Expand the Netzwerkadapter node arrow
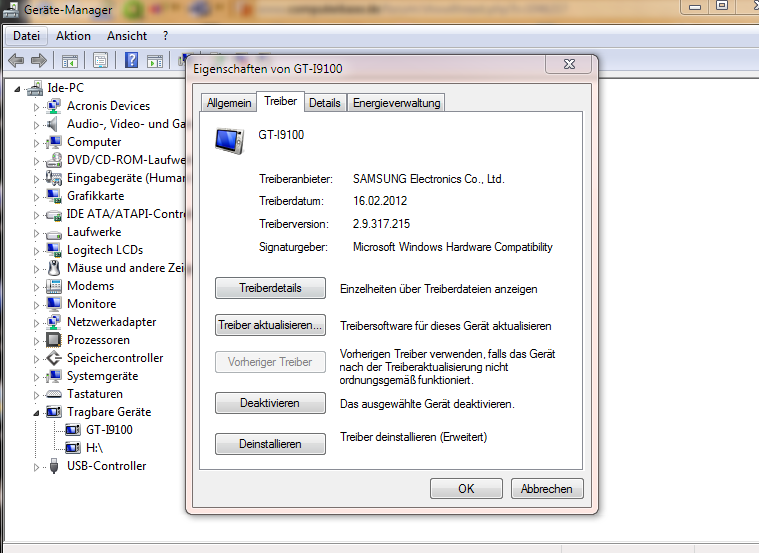 pos(36,323)
